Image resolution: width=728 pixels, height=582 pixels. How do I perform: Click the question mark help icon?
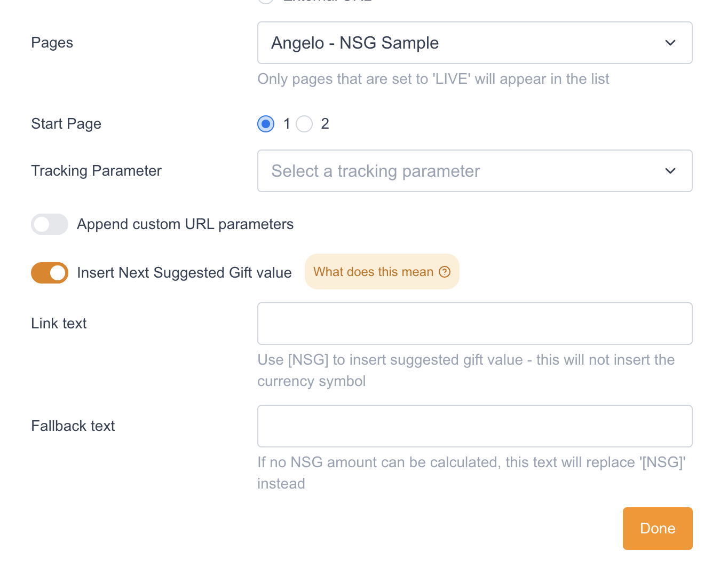pos(445,272)
